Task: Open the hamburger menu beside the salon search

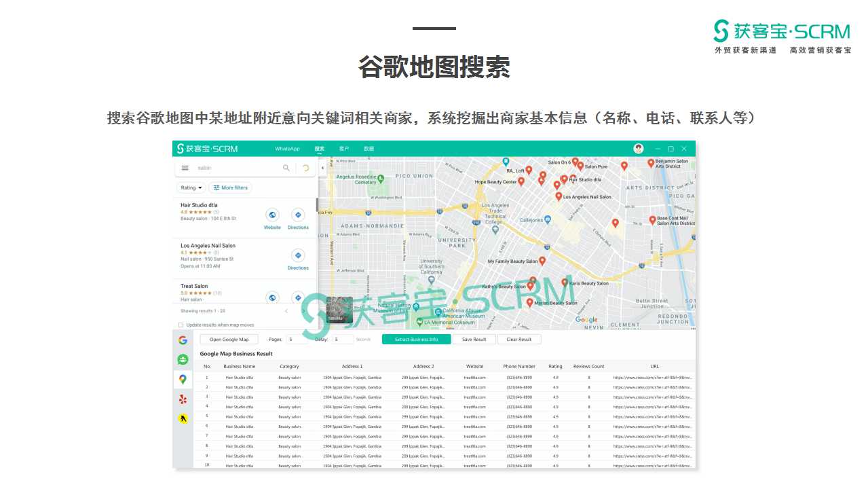Action: [x=185, y=168]
